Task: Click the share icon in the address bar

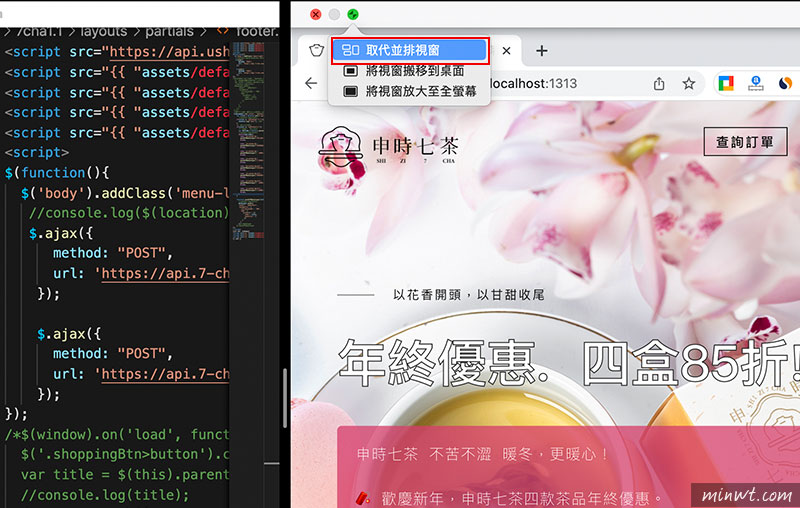Action: click(x=659, y=83)
